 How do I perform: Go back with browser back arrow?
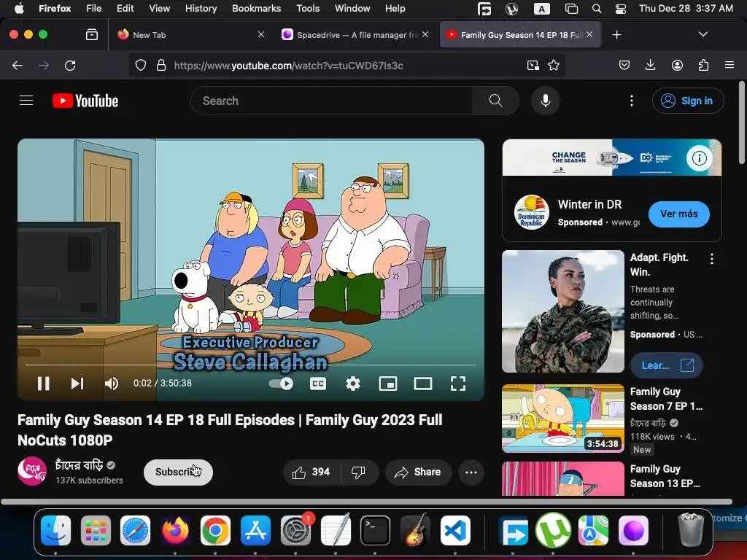[18, 65]
